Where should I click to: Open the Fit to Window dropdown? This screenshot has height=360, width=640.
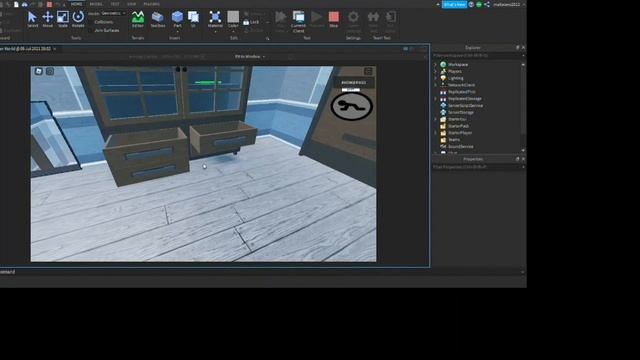[x=250, y=57]
